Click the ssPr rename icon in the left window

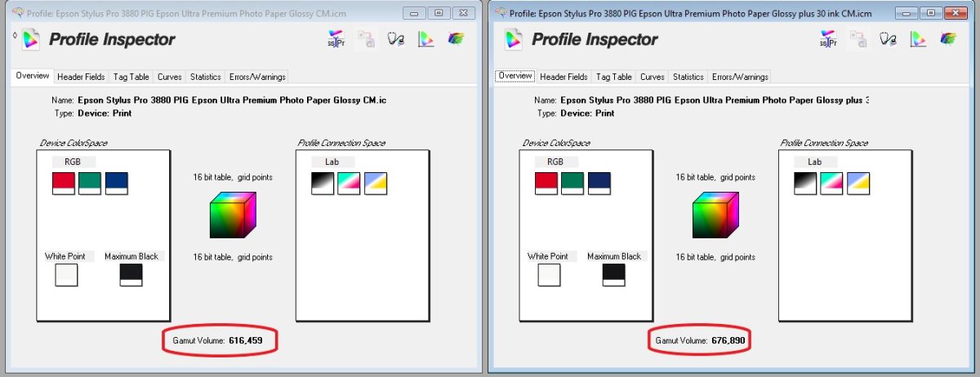[336, 38]
